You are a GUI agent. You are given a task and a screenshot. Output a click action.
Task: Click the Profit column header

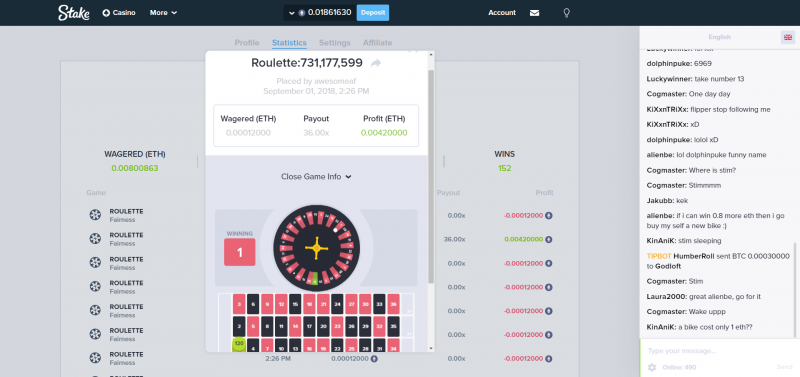(x=544, y=193)
